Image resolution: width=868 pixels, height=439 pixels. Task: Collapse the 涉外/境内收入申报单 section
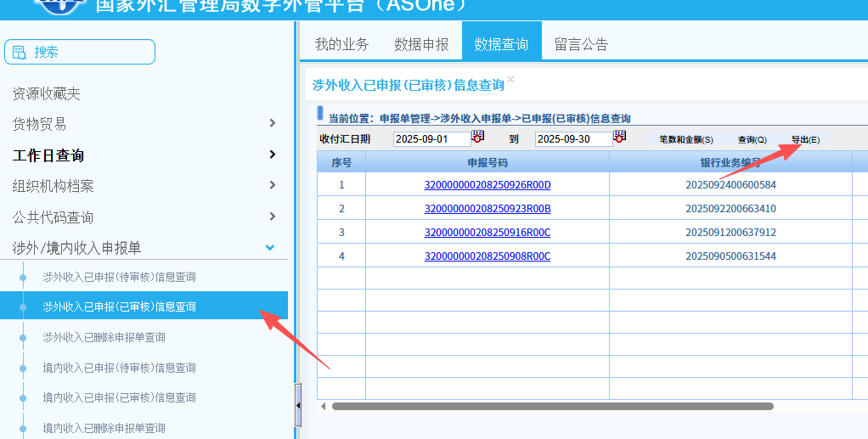270,248
